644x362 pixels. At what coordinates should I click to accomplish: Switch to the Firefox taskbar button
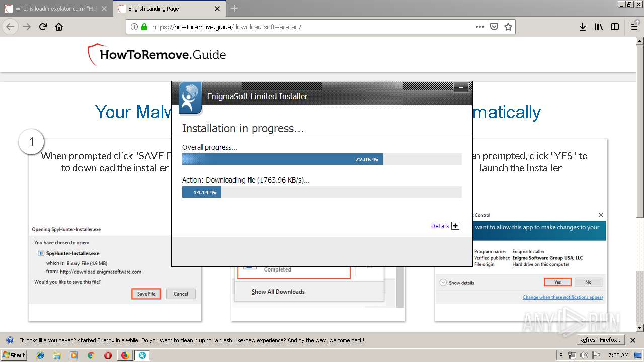point(125,355)
